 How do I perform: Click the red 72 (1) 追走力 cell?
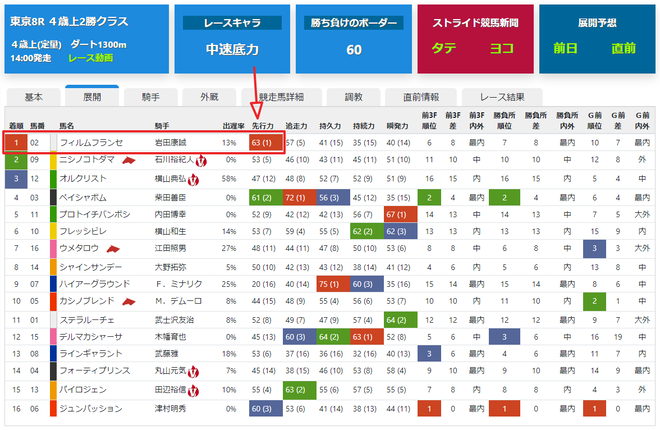(x=299, y=197)
